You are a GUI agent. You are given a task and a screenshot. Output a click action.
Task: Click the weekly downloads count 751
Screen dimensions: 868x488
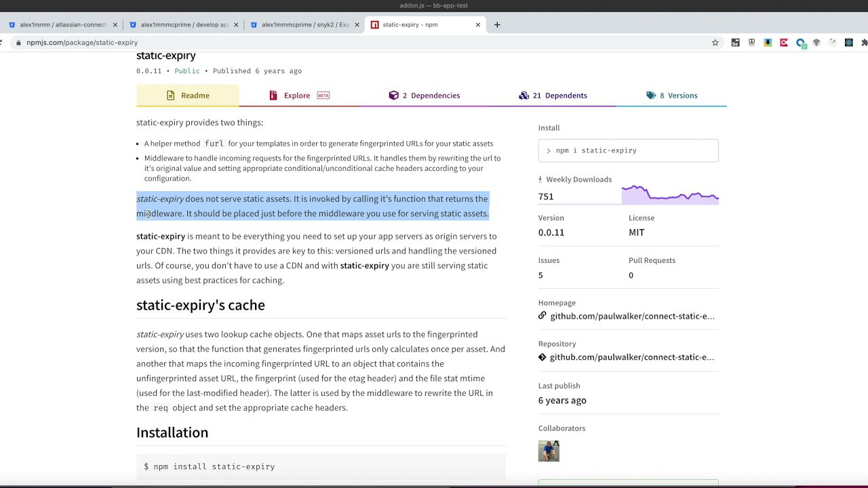(546, 197)
